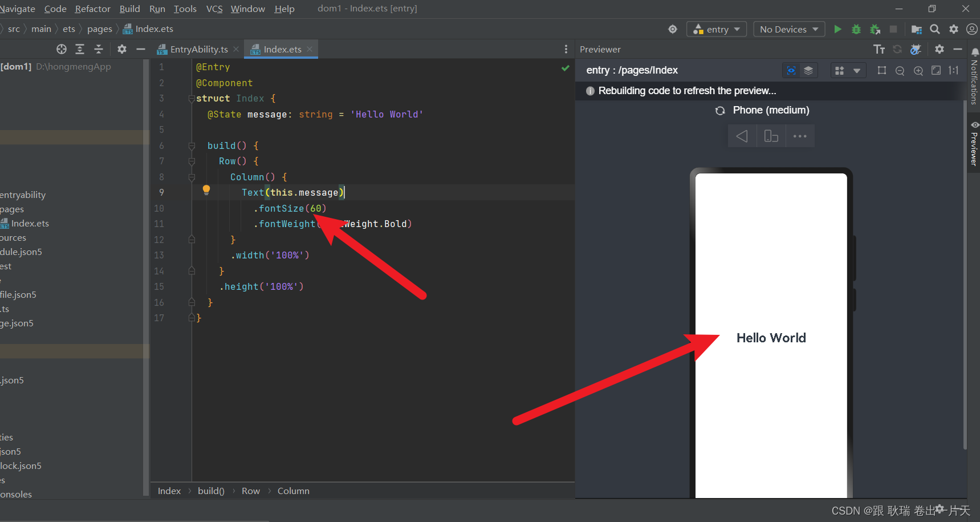
Task: Click the Previewer font size icon
Action: (x=879, y=49)
